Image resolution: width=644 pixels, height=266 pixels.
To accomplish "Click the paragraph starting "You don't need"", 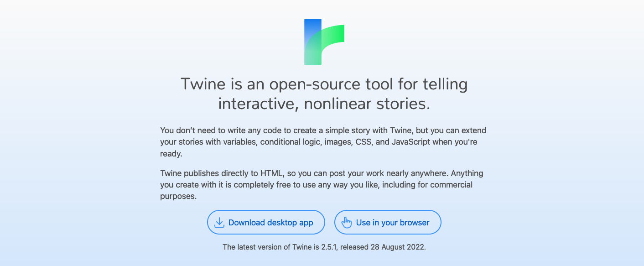I will coord(323,142).
